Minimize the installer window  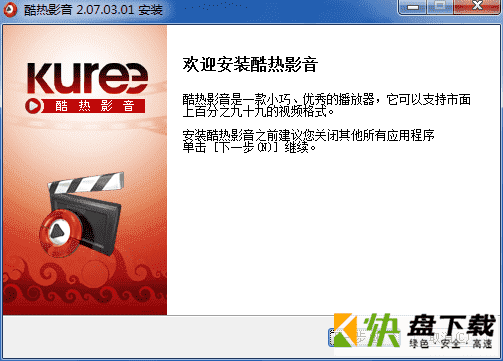pos(413,7)
